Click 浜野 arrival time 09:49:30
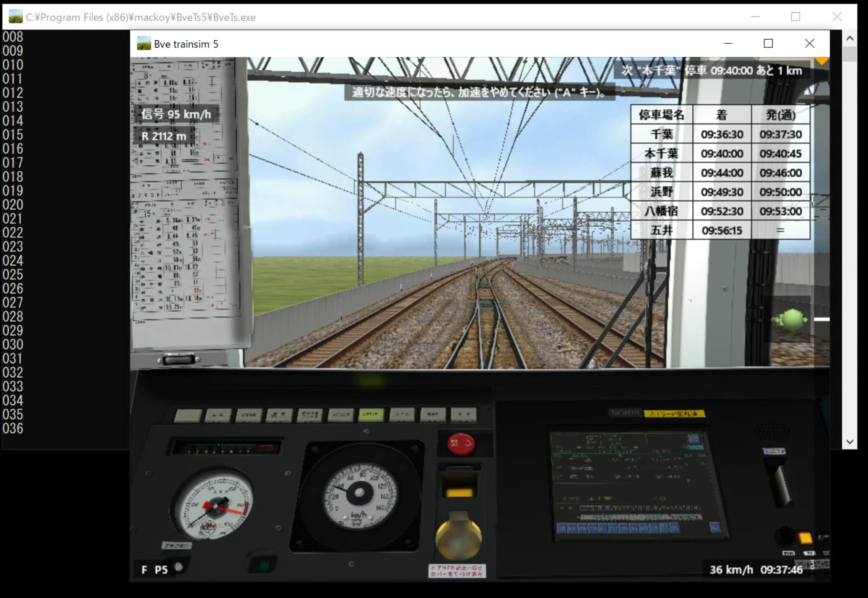 tap(722, 192)
